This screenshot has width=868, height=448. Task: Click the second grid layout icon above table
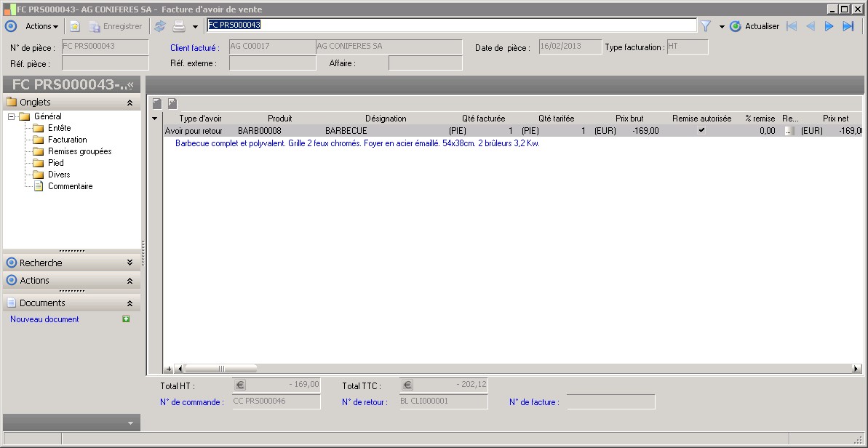click(172, 103)
